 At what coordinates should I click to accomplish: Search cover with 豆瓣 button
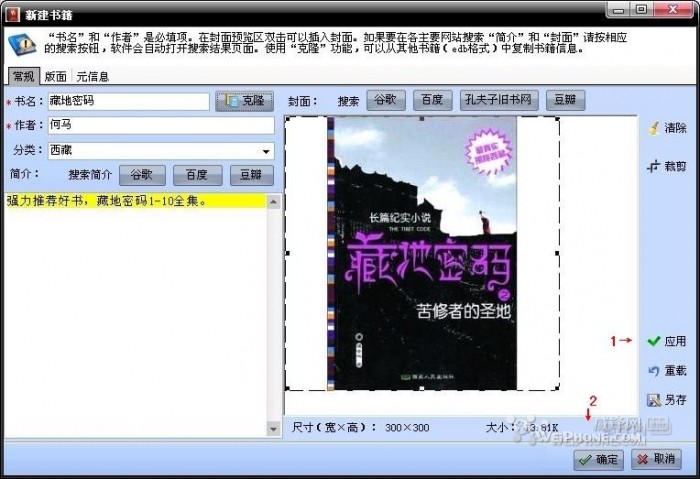pos(565,100)
